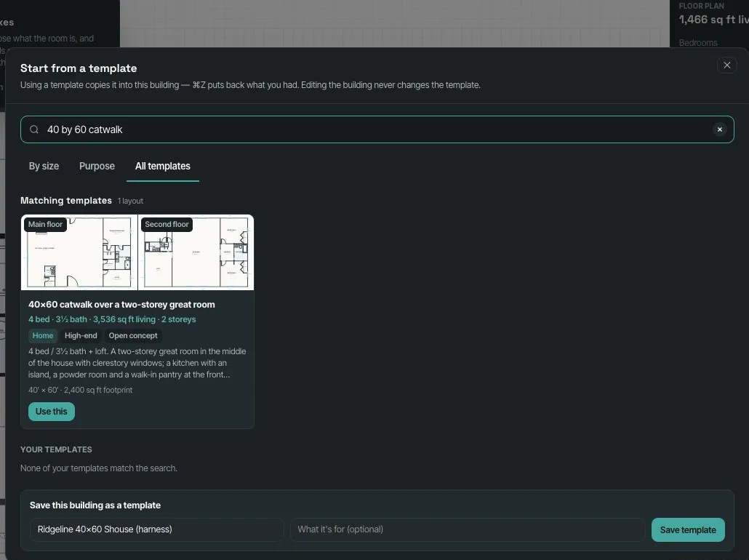The image size is (749, 560).
Task: Click the Matching templates heading
Action: (66, 201)
